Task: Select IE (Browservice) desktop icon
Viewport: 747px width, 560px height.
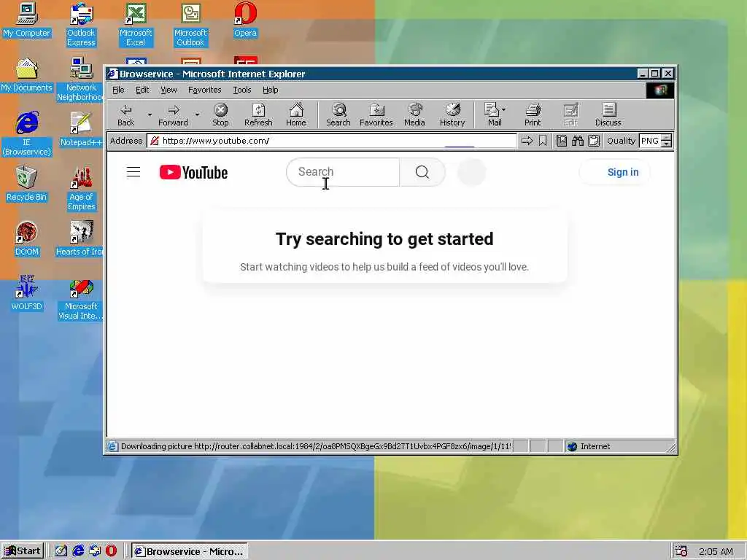Action: 27,134
